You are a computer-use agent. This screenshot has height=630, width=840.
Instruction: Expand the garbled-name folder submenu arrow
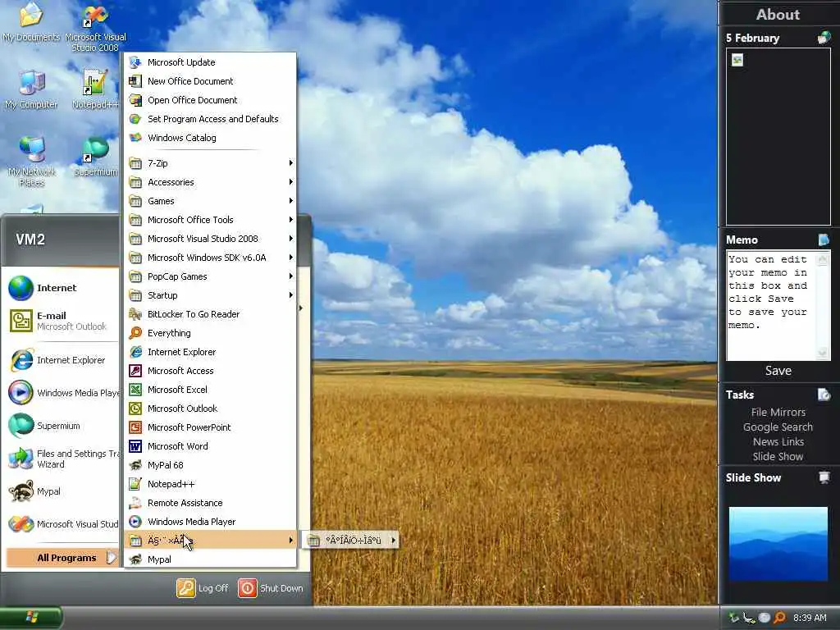tap(291, 540)
